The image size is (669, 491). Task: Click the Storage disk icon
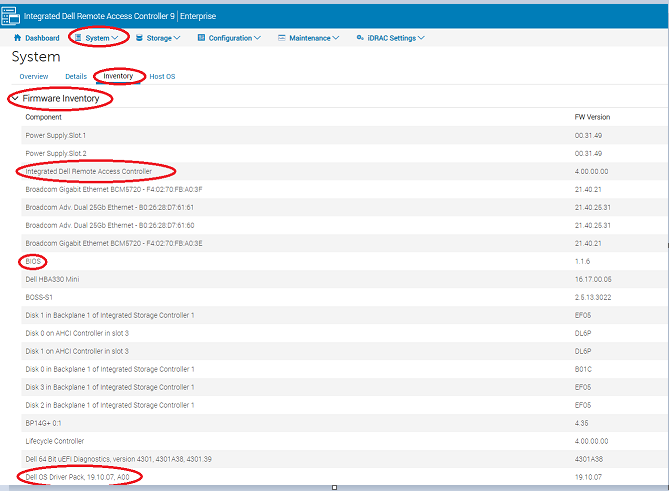coord(139,38)
